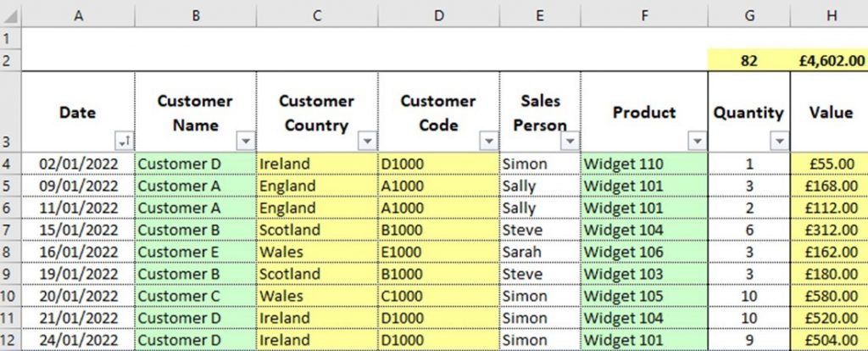Expand the Customer Country filter dropdown
Screen dimensions: 868x351
368,141
